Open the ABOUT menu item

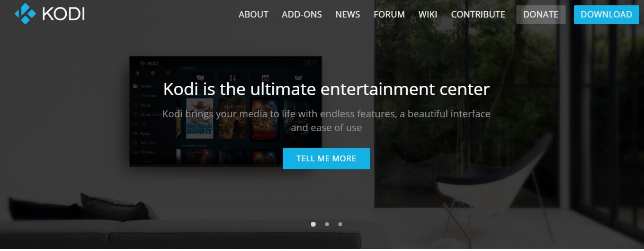[x=253, y=14]
